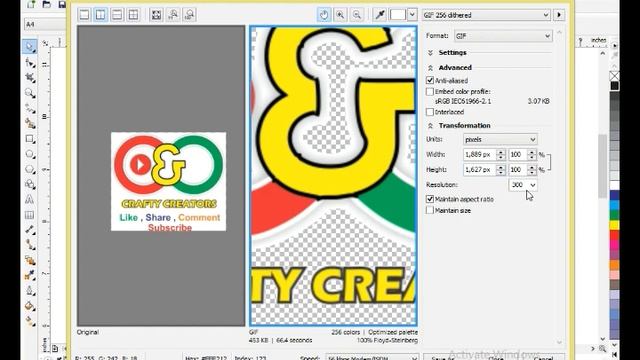
Task: Switch to four previews layout
Action: [x=133, y=15]
